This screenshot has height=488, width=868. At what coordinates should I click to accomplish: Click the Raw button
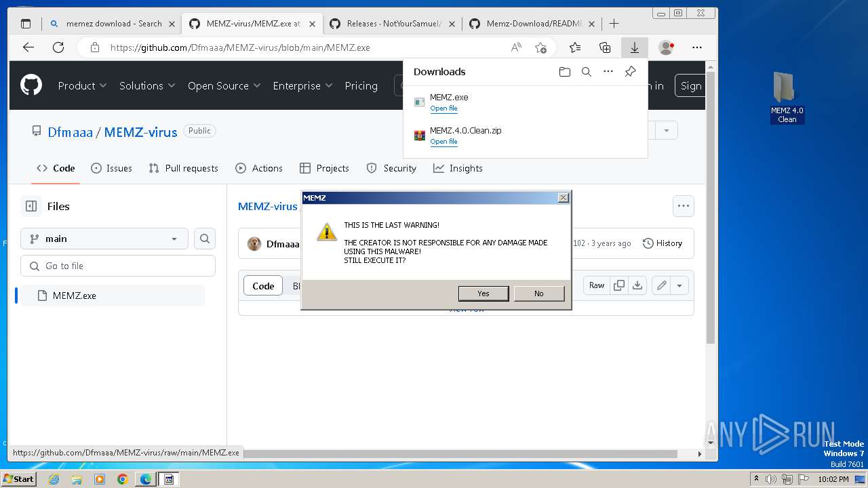597,285
